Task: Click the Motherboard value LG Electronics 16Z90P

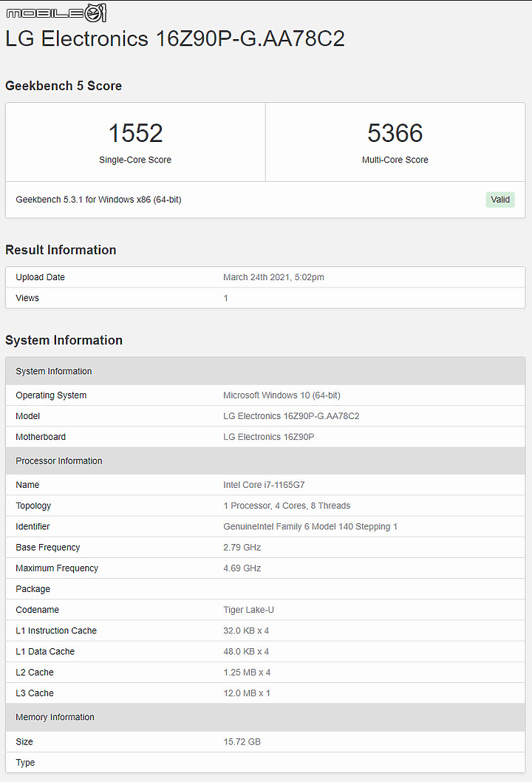Action: tap(269, 437)
